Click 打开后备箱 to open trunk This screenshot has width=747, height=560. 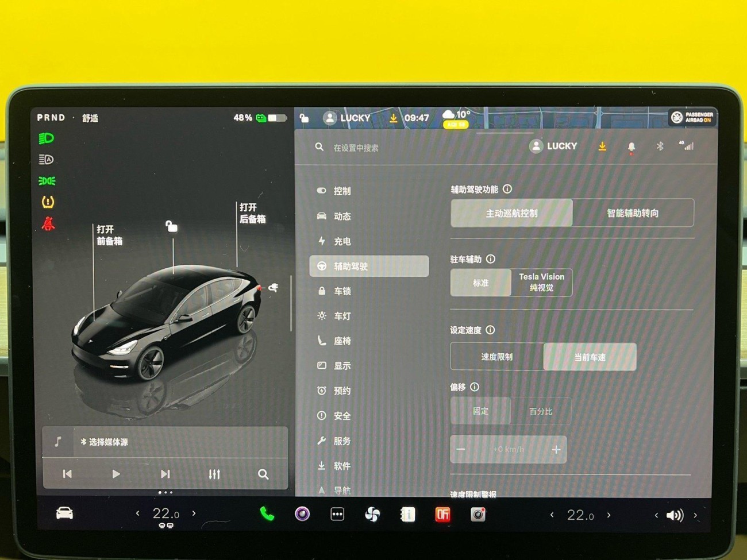pos(251,213)
